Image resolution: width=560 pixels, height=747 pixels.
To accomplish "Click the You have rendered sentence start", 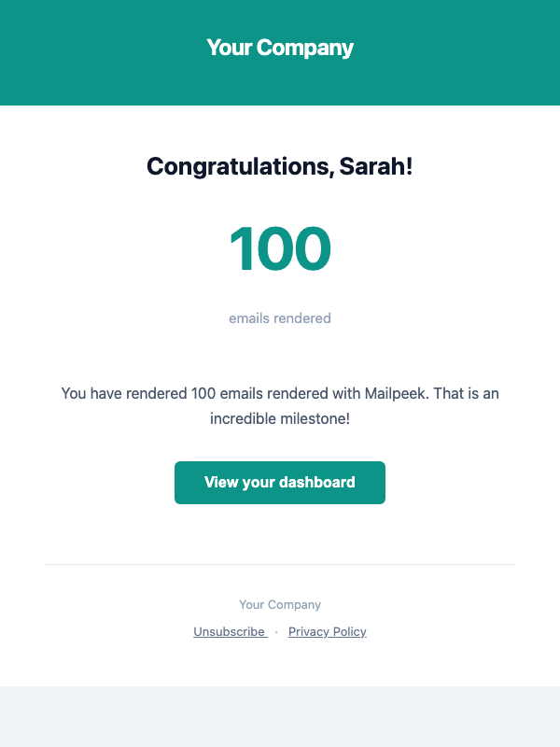I will [110, 394].
